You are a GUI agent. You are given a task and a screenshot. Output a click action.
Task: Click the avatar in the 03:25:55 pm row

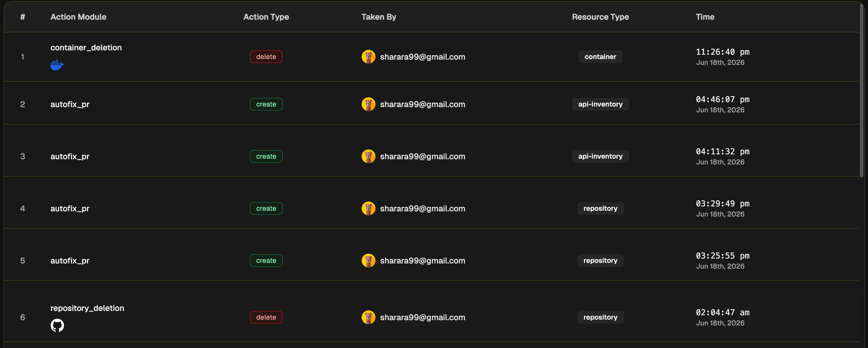[368, 260]
